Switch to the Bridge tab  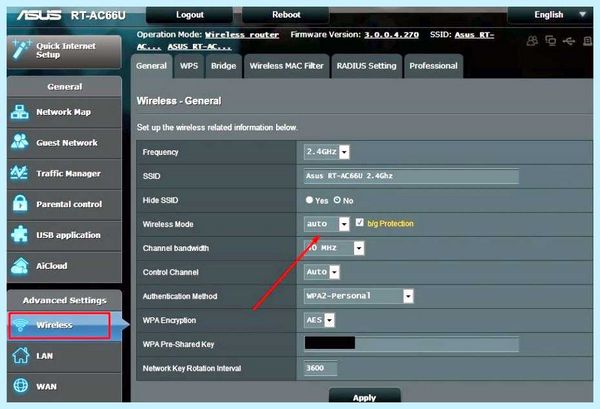223,66
